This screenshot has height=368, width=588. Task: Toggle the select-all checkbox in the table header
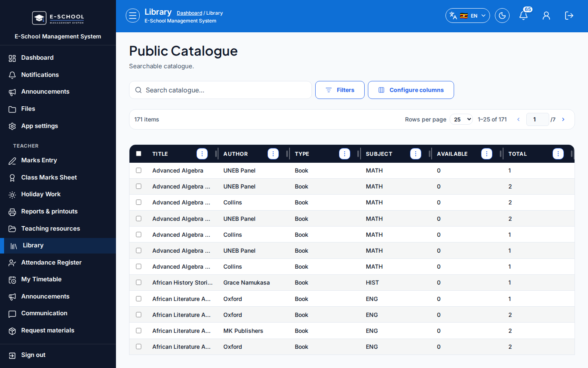coord(139,154)
